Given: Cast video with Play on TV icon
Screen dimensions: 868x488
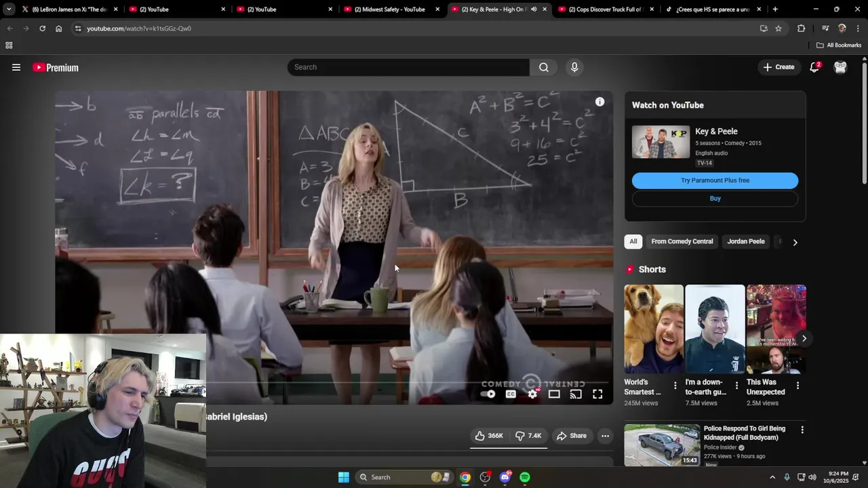Looking at the screenshot, I should point(576,394).
